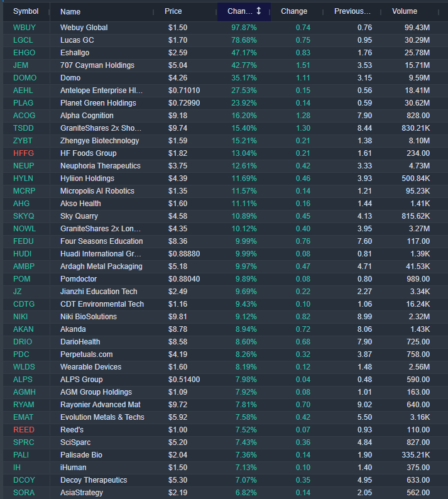Open the ACOG ticker symbol
This screenshot has height=499, width=448.
[x=24, y=116]
